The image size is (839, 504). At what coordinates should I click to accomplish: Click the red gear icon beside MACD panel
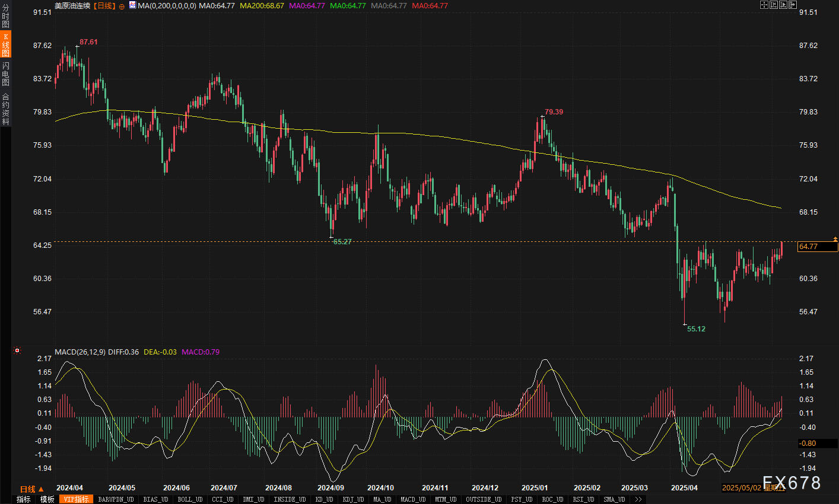(17, 350)
